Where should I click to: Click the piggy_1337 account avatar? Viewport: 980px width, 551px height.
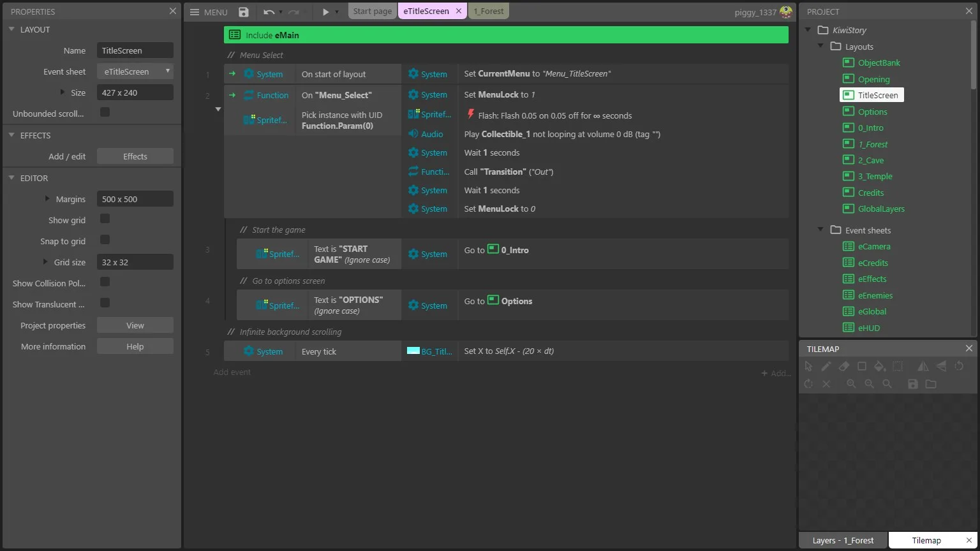(785, 12)
